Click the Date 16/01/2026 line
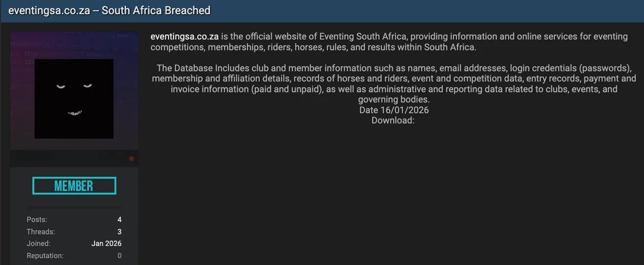 point(394,110)
